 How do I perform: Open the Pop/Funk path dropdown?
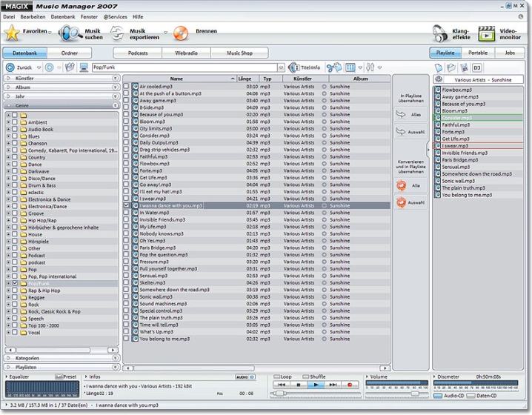point(281,67)
